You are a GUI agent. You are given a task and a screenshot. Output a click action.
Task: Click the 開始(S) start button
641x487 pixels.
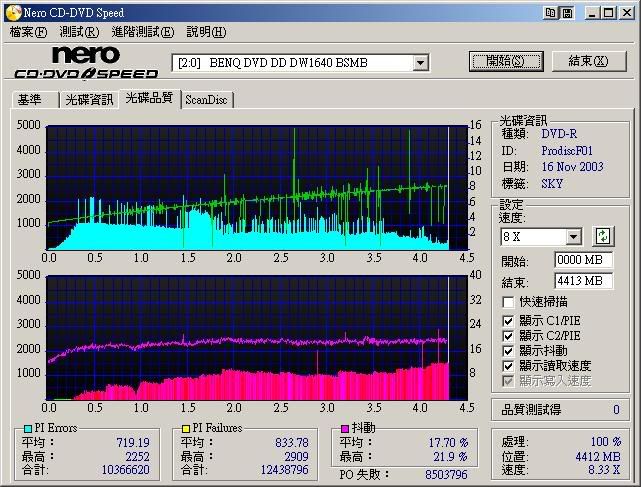tap(506, 61)
